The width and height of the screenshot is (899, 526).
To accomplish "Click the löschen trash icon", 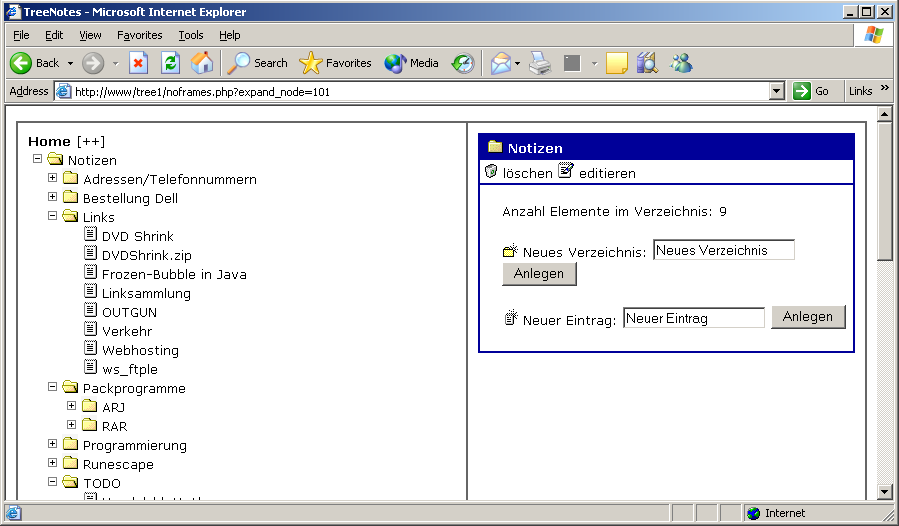I will (x=491, y=171).
